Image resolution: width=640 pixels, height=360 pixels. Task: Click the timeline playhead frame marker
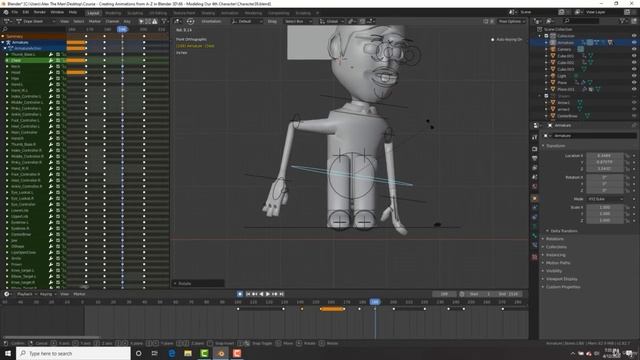375,302
